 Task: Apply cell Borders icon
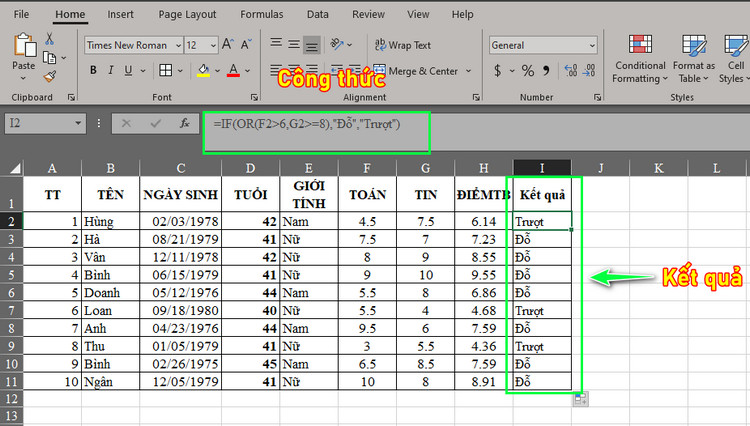pos(165,71)
